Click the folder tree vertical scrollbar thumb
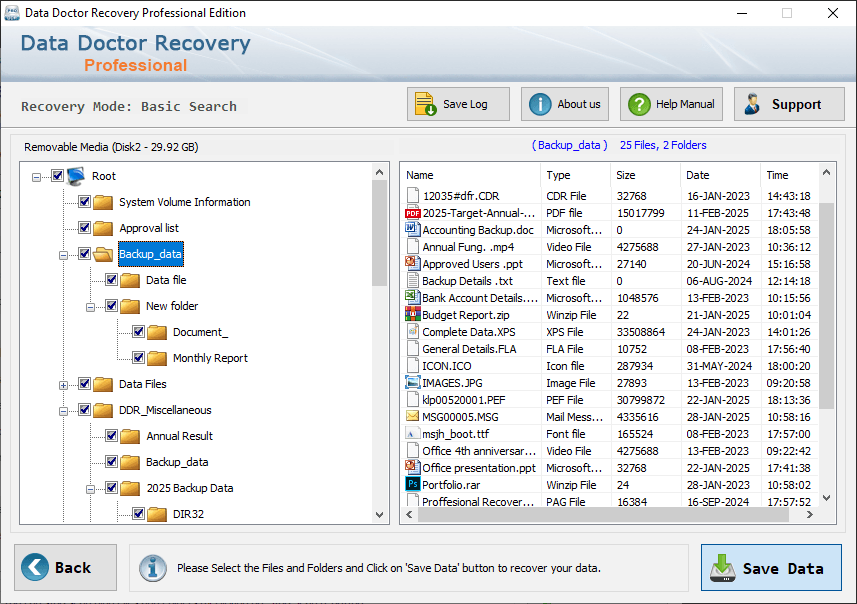 pos(379,234)
